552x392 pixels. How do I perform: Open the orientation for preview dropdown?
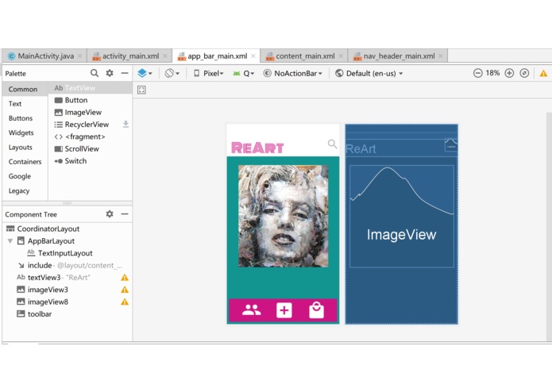172,73
